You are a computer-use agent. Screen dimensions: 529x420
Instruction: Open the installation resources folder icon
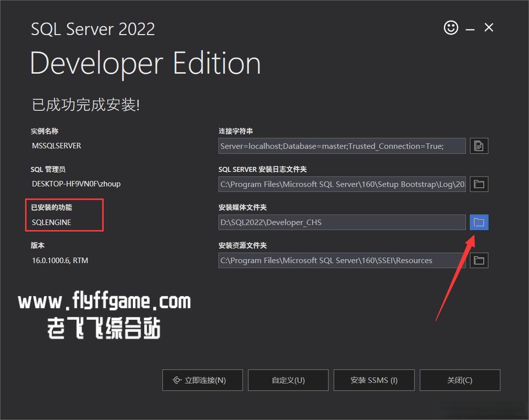[x=479, y=260]
